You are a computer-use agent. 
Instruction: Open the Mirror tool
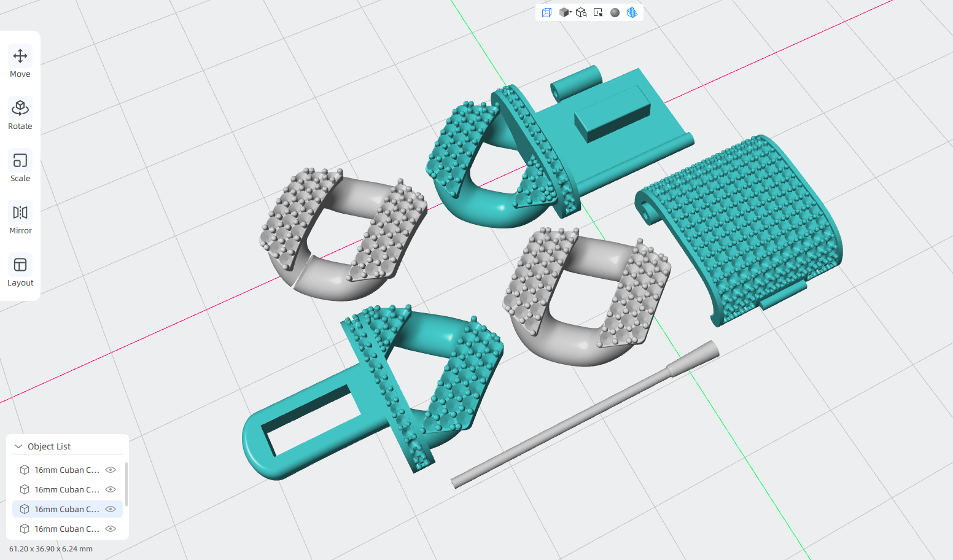click(20, 219)
